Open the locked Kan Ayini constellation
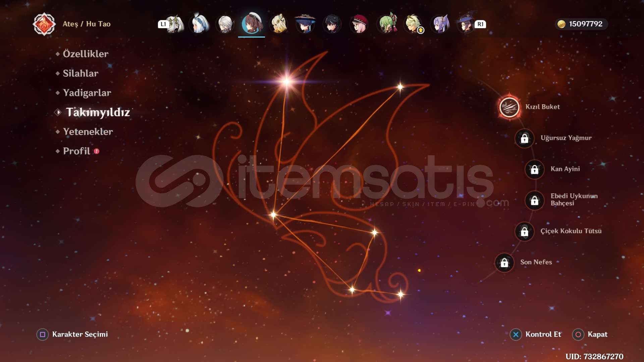This screenshot has height=362, width=644. (535, 169)
